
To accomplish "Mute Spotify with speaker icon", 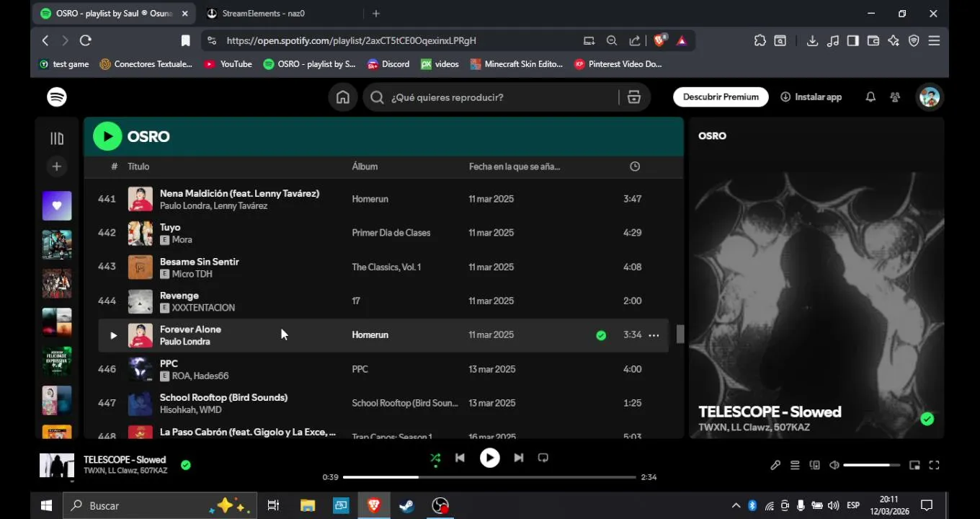I will point(834,466).
